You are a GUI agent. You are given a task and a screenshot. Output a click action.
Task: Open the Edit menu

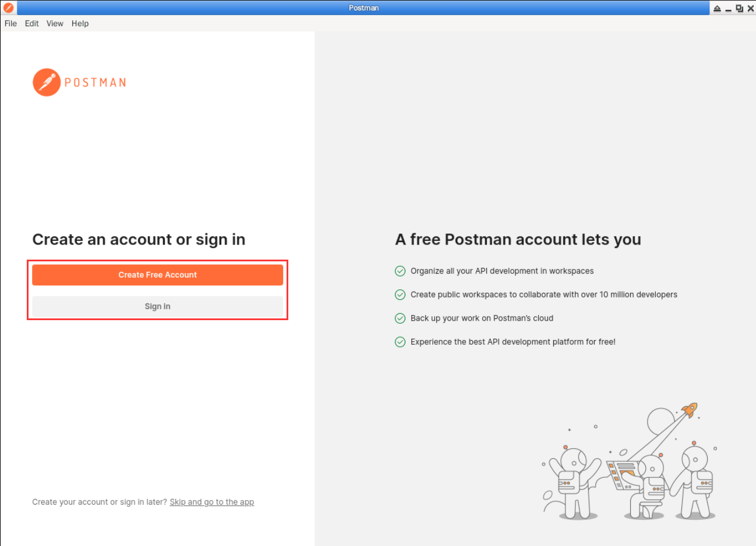tap(31, 23)
